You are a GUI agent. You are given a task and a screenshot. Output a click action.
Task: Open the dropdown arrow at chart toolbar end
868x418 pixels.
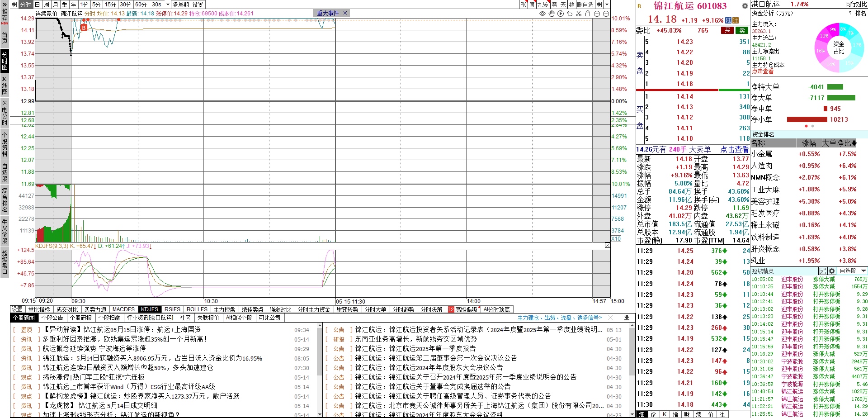coord(607,5)
